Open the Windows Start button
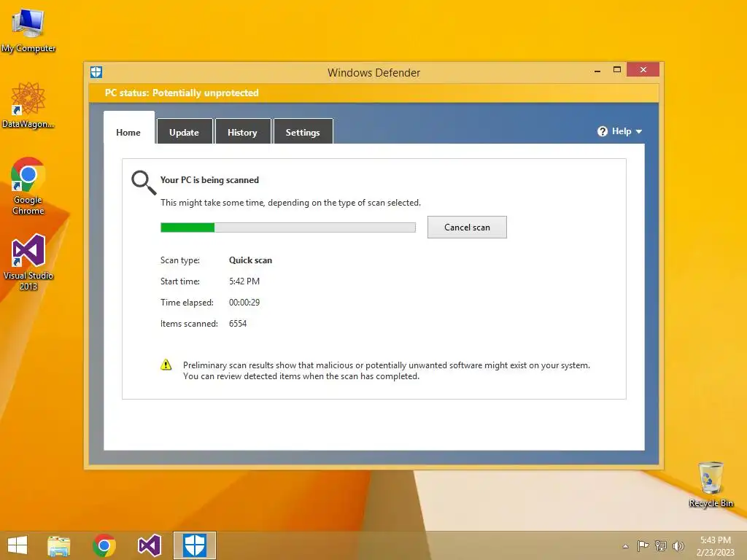 (18, 545)
